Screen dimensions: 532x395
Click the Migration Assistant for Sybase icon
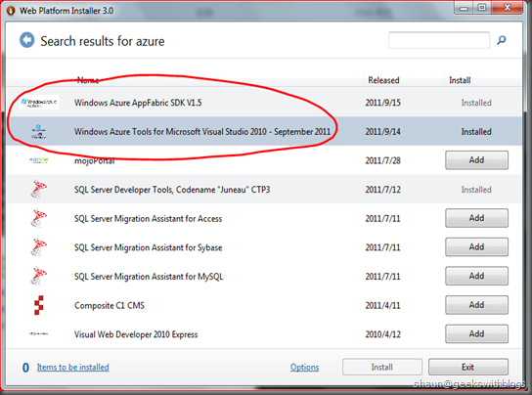(39, 247)
